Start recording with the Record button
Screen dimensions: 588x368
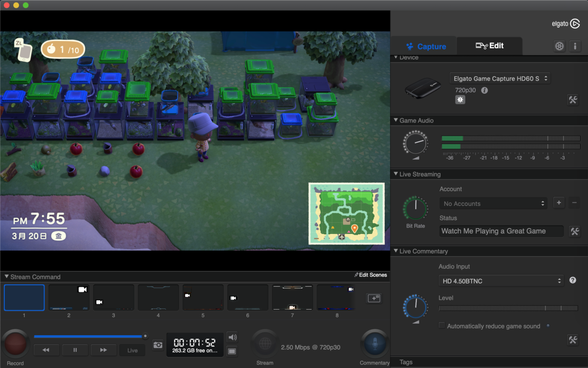pos(15,343)
